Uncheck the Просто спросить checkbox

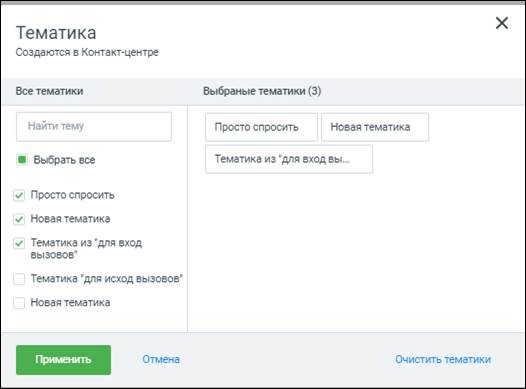click(19, 195)
